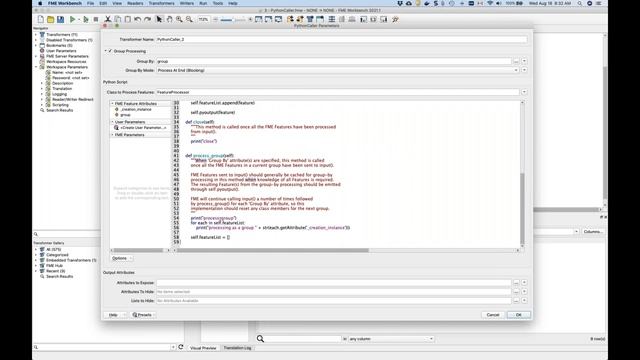Click the Class to Process Features field
Screen dimensions: 640x360
click(x=338, y=92)
